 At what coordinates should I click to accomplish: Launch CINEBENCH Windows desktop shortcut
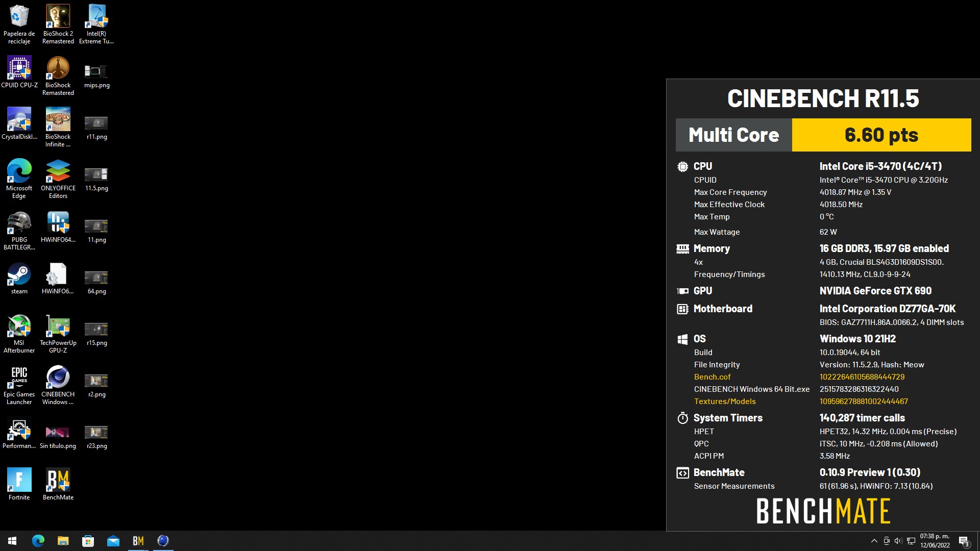coord(58,385)
